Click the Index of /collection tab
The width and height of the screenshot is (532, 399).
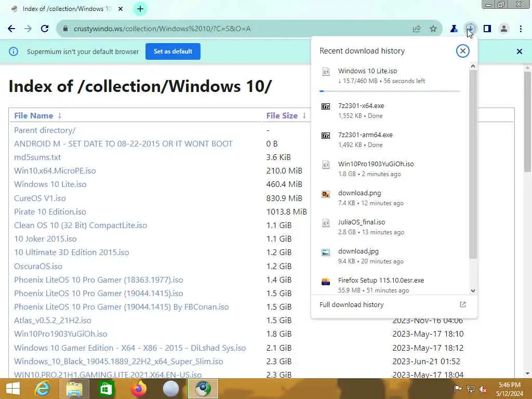(67, 9)
